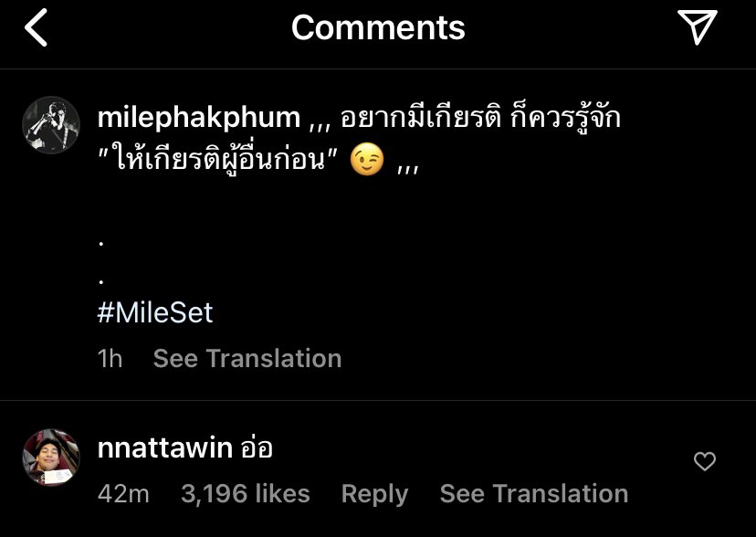Viewport: 756px width, 537px height.
Task: Click the comment text อ่อ
Action: [257, 447]
